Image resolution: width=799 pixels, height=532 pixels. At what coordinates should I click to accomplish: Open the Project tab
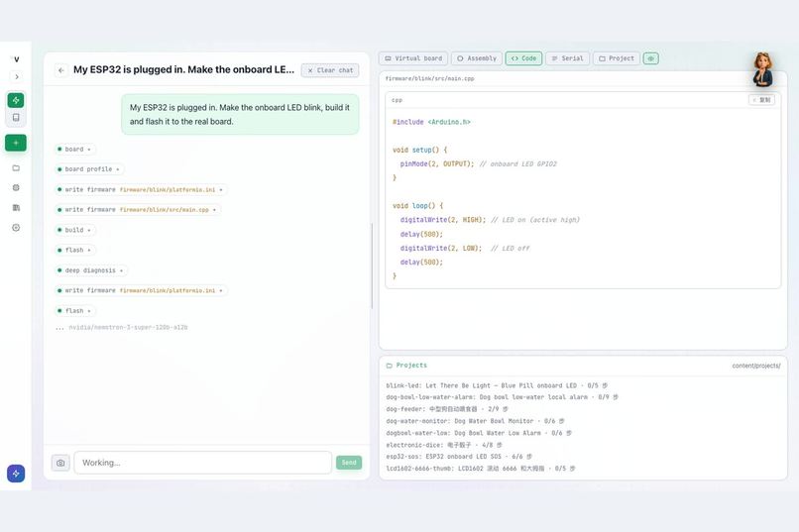pos(617,58)
